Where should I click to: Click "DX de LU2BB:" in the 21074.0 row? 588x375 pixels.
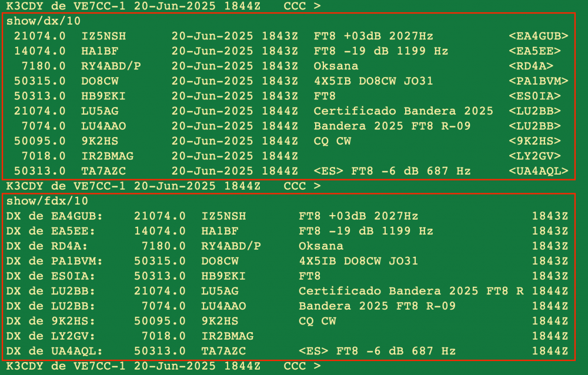pyautogui.click(x=51, y=291)
